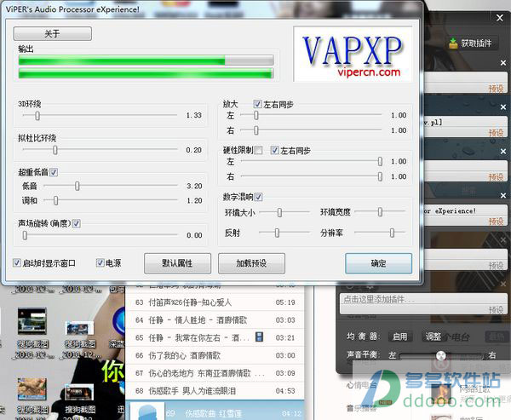Select track 63 付笛声&任静-知心爱人
511x420 pixels.
click(x=215, y=302)
